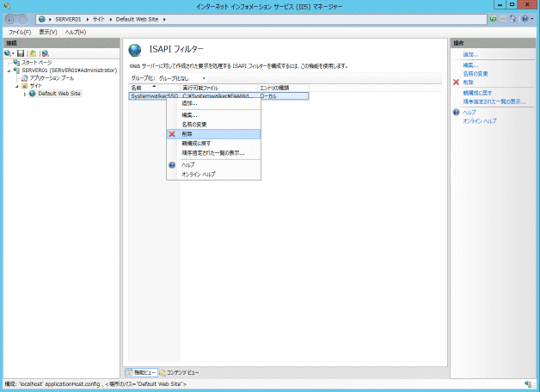This screenshot has width=540, height=392.
Task: Choose 名前の変更 from the context menu
Action: pyautogui.click(x=213, y=125)
